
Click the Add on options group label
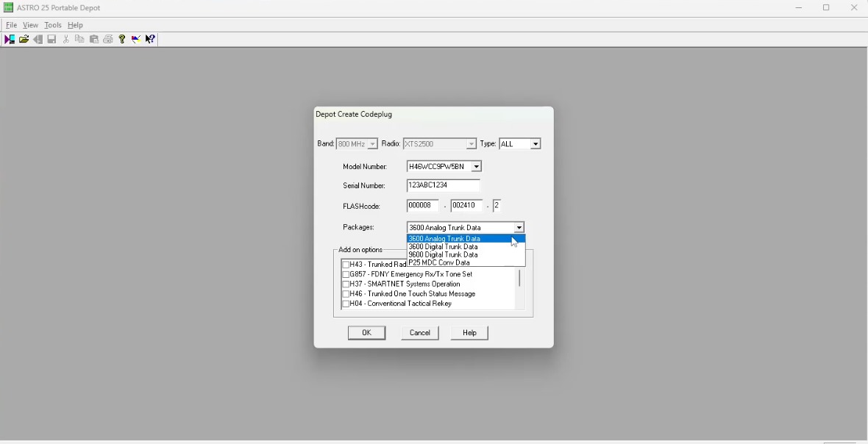click(360, 250)
